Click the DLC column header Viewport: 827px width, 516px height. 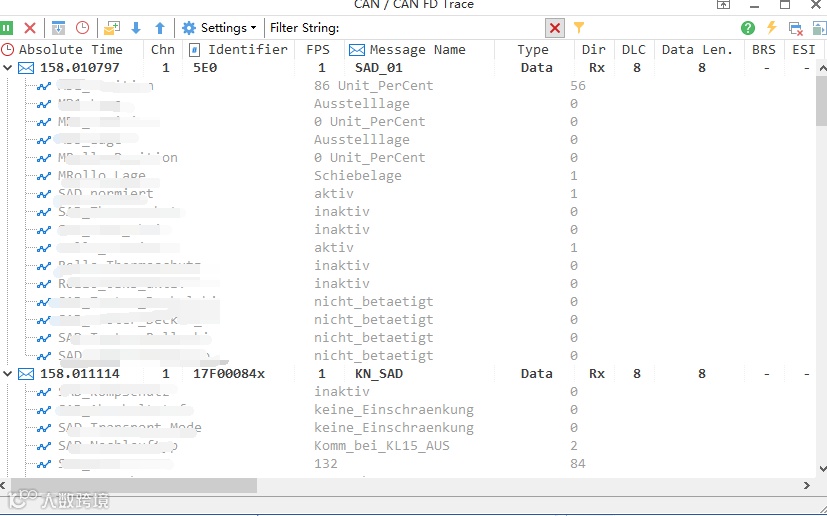[633, 50]
